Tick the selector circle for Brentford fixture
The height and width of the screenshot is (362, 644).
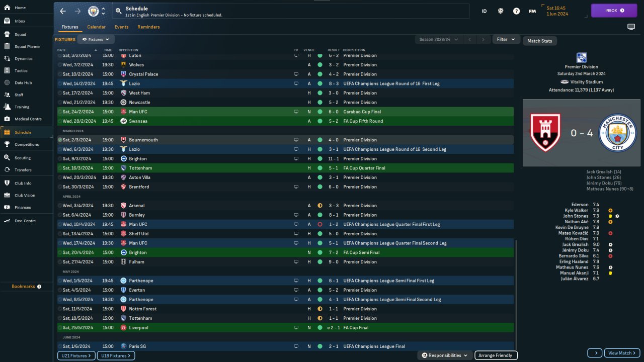(x=60, y=187)
